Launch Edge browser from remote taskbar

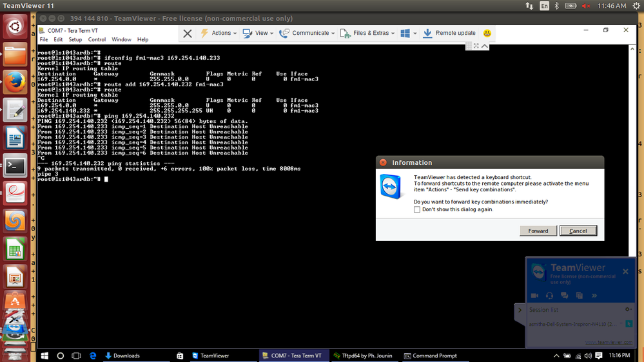click(92, 356)
